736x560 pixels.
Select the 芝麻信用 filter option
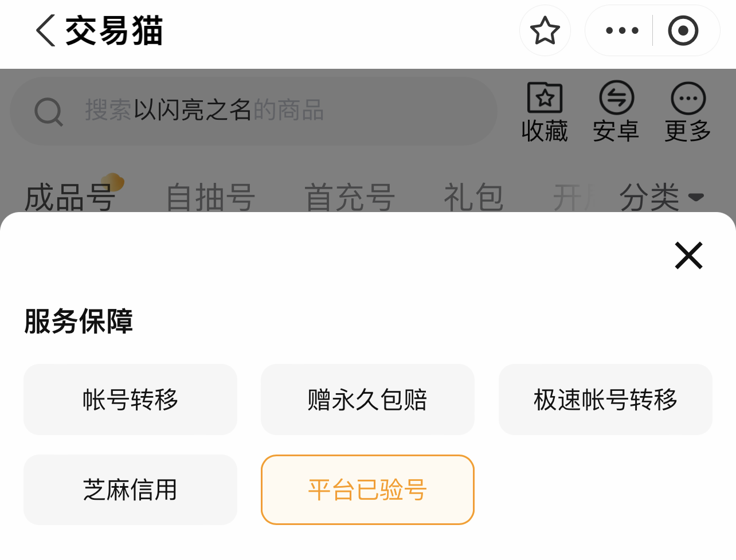130,490
